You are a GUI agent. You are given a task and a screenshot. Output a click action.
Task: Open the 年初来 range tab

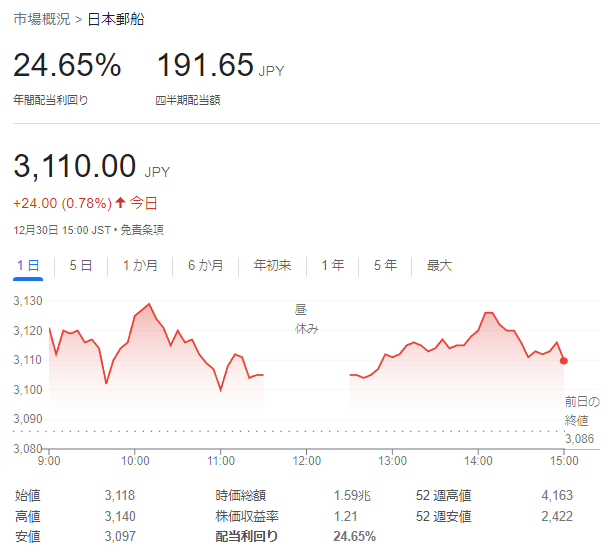coord(272,265)
